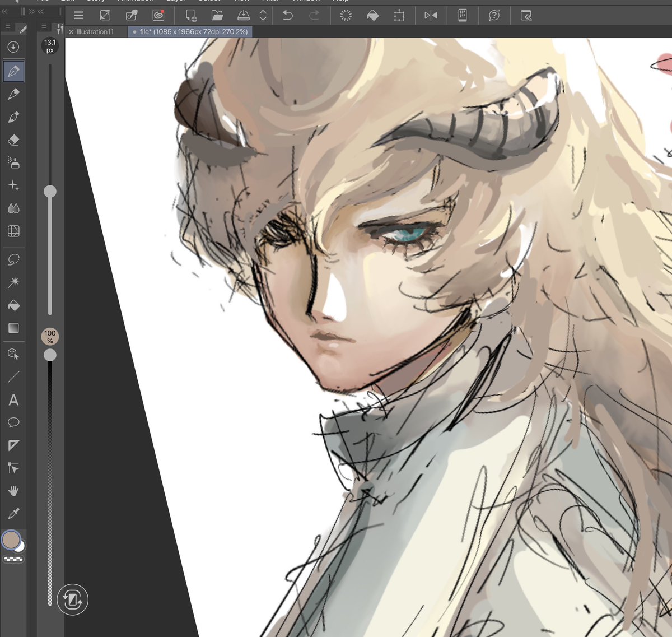Select the Fill bucket tool in the tool palette
The image size is (672, 637).
13,305
